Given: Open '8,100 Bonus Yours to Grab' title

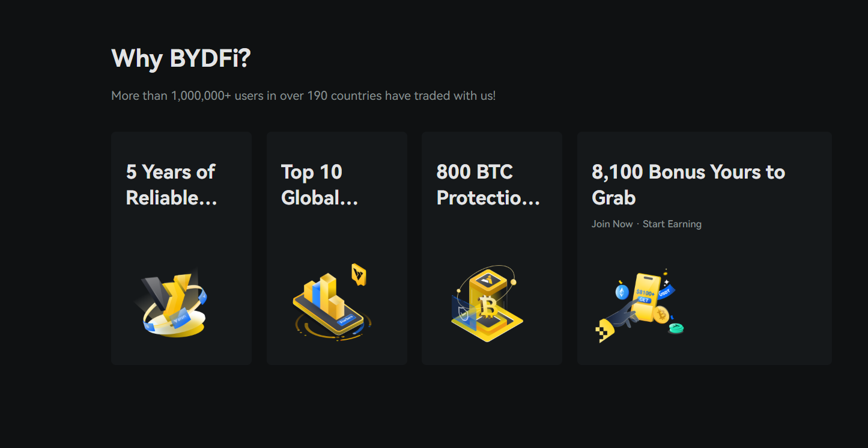Looking at the screenshot, I should pos(688,185).
